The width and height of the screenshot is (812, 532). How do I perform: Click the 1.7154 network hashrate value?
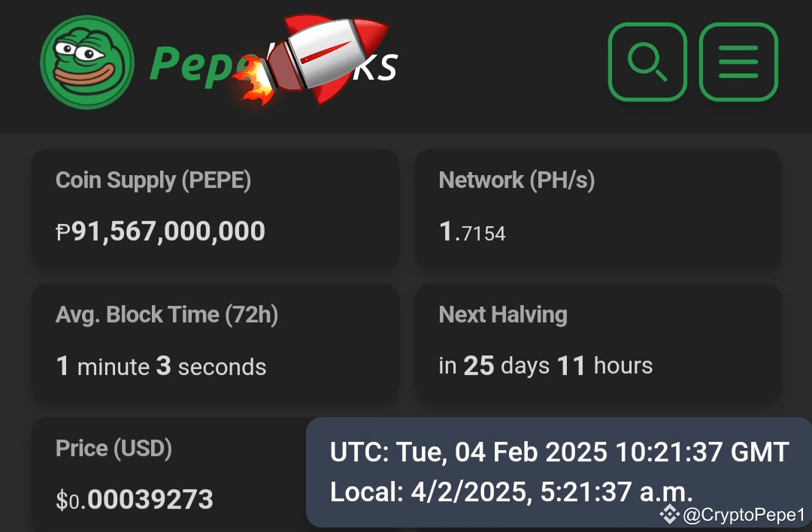click(x=472, y=232)
